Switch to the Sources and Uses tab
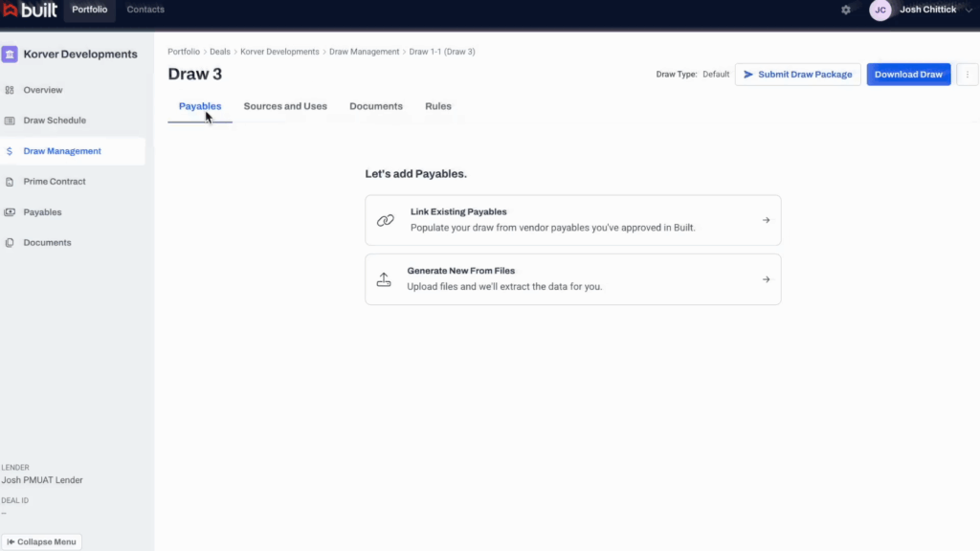Image resolution: width=980 pixels, height=551 pixels. [285, 106]
